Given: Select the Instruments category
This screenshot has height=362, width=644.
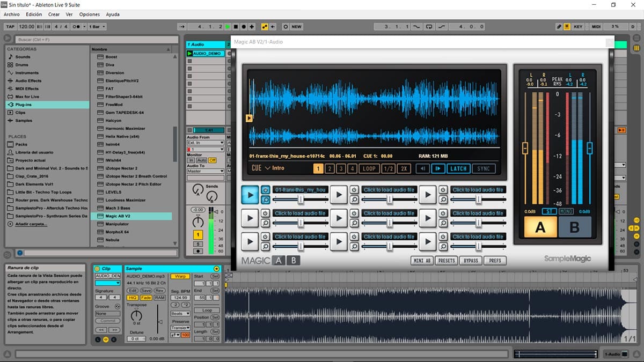Looking at the screenshot, I should click(27, 73).
